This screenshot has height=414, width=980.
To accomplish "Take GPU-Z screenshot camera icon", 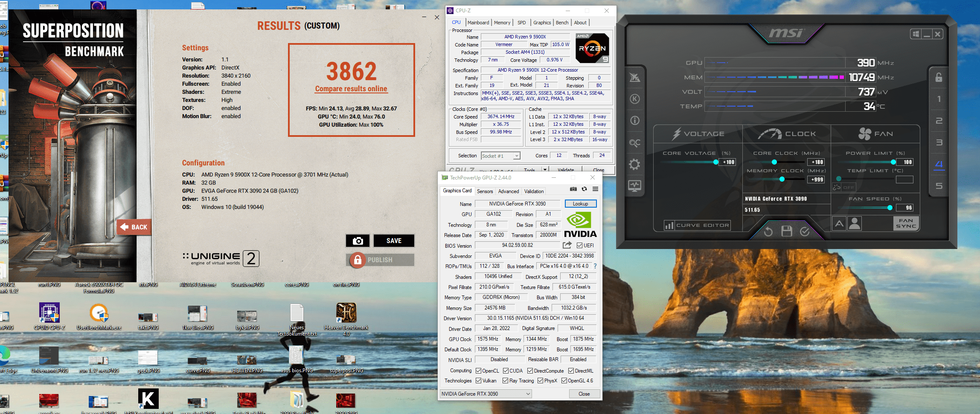I will pyautogui.click(x=573, y=189).
